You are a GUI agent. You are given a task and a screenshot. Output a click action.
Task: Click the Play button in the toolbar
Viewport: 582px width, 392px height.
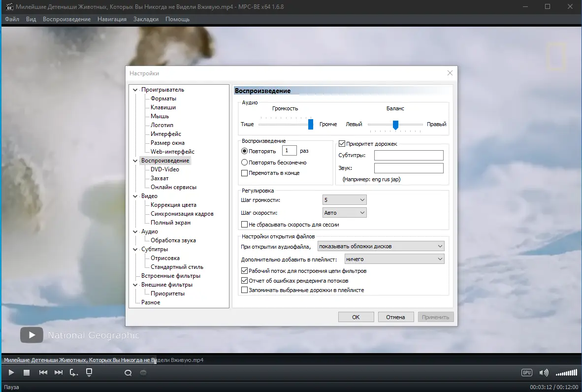[10, 373]
